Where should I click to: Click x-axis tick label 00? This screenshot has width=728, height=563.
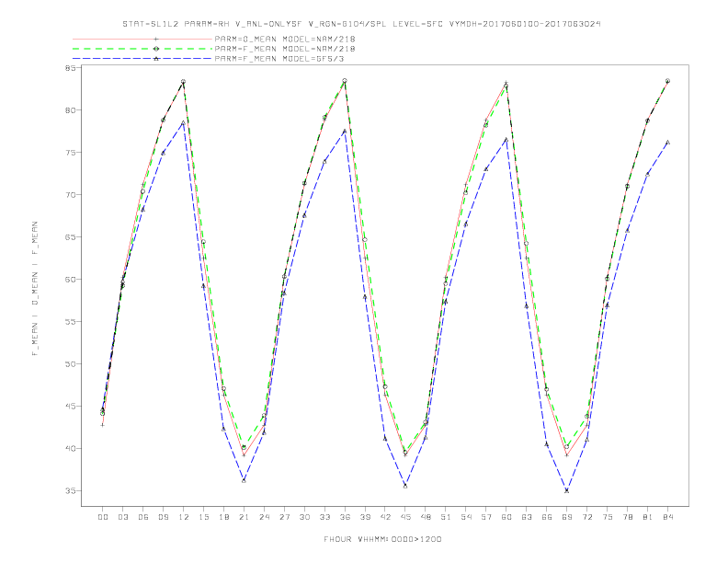[103, 517]
